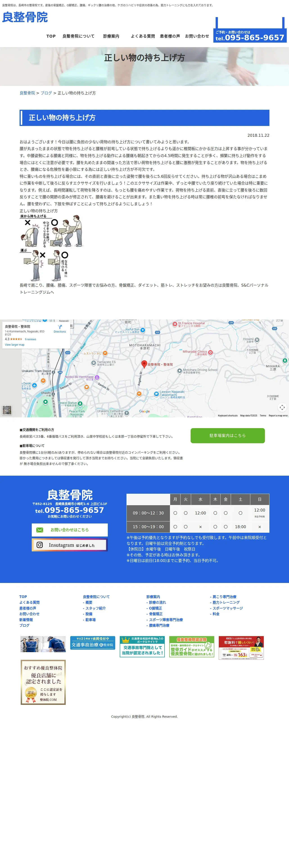This screenshot has height=868, width=289.
Task: Toggle satellite imagery thumbnail on map
Action: (x=7, y=410)
